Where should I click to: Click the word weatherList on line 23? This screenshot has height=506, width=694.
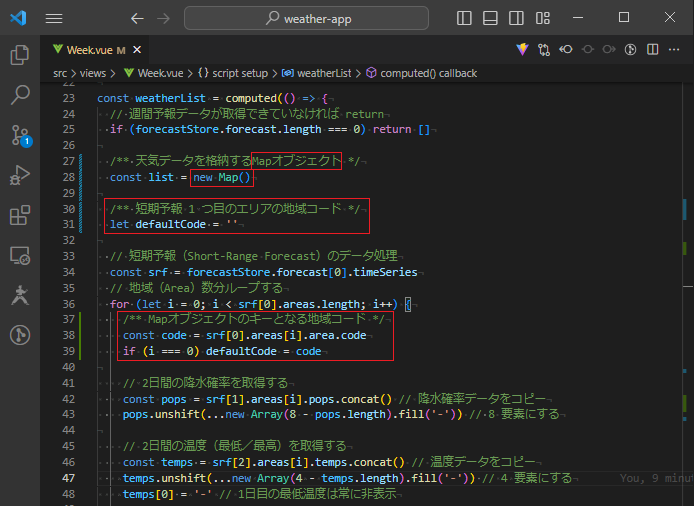click(x=170, y=98)
